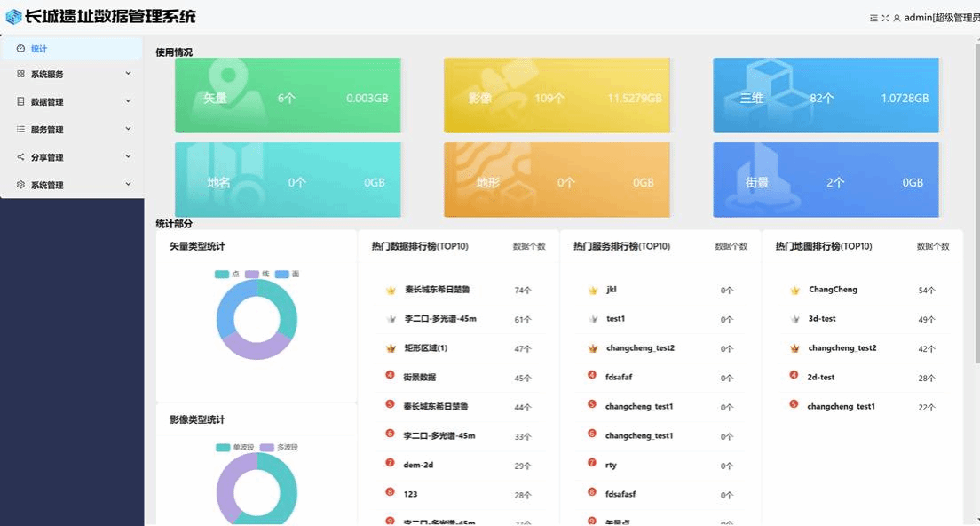Click the blue 街景 usage card
The width and height of the screenshot is (980, 526).
[826, 180]
